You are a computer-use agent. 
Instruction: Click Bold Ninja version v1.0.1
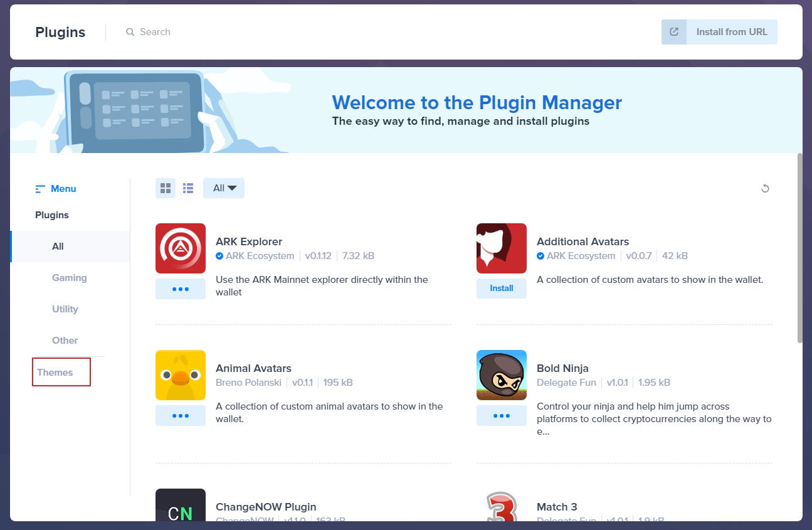pos(617,383)
